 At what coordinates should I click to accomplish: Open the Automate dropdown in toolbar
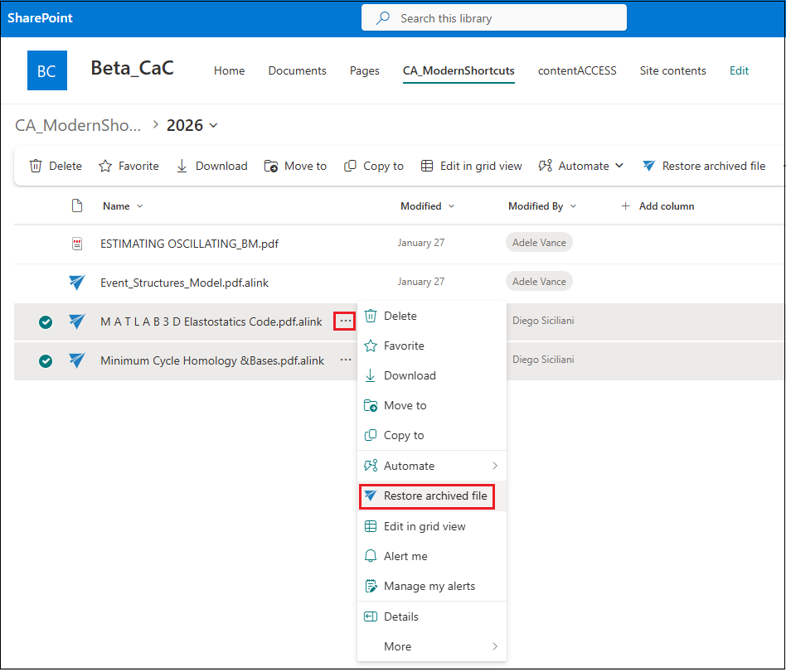(x=580, y=166)
